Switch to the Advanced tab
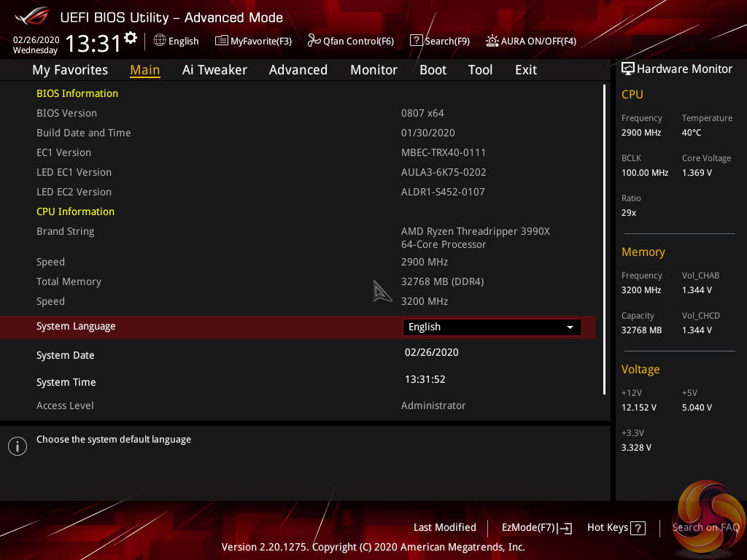The width and height of the screenshot is (747, 560). click(298, 70)
